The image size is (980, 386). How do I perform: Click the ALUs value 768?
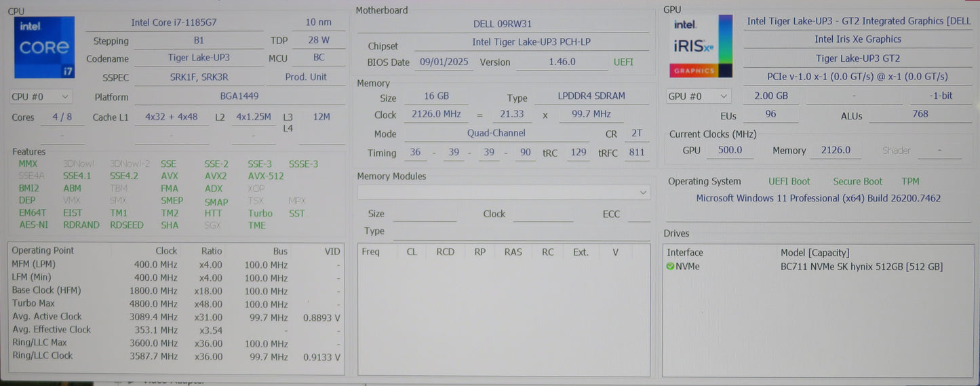920,115
